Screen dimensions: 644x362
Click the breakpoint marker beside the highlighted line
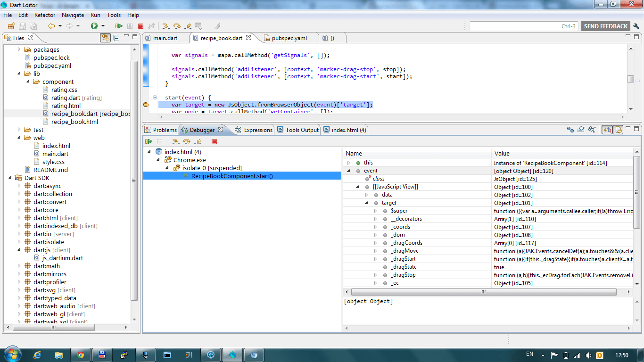tap(146, 104)
